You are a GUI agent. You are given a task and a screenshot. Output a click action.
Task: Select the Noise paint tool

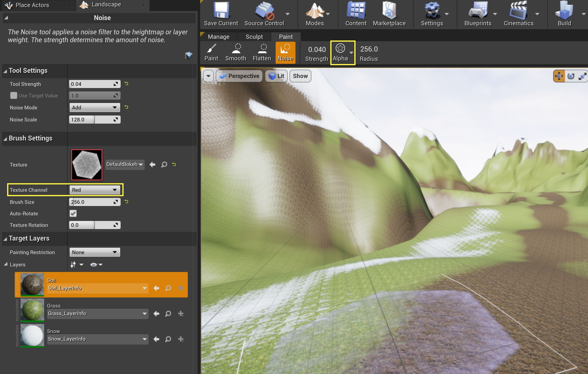tap(285, 52)
